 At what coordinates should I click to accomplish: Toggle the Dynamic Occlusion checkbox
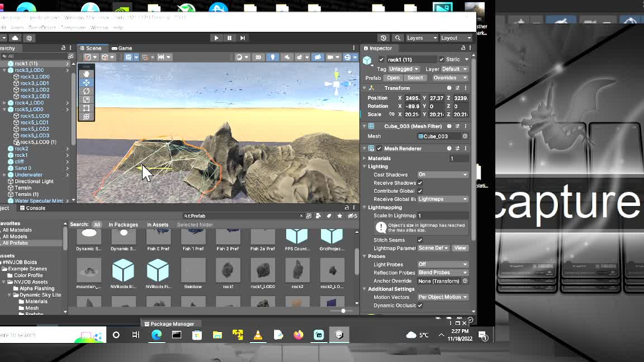coord(420,306)
